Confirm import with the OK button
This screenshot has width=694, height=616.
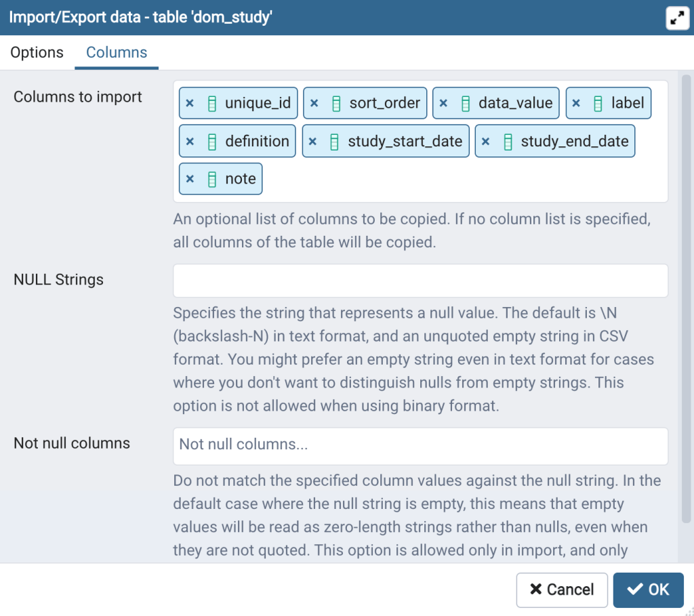point(648,590)
